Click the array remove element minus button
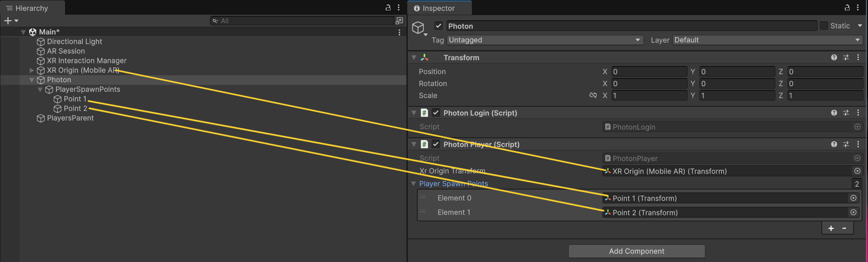This screenshot has width=868, height=262. pyautogui.click(x=844, y=228)
